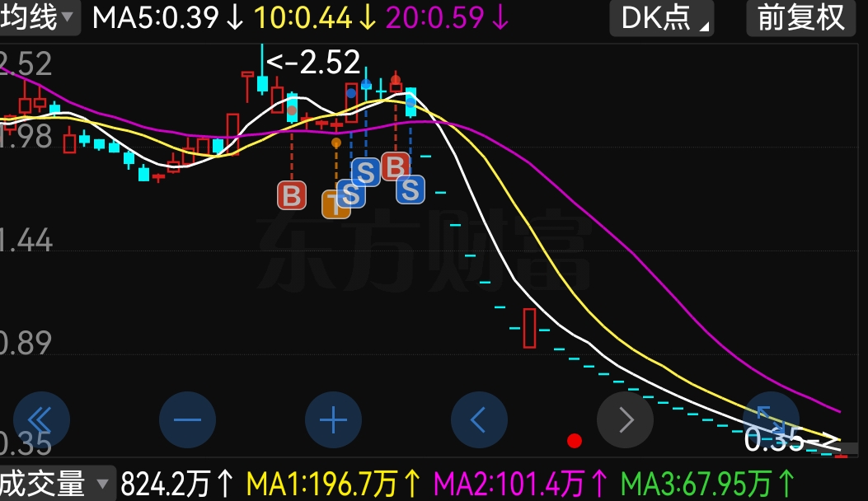This screenshot has width=868, height=501.
Task: Tap the rightmost blue S sell marker
Action: tap(411, 190)
